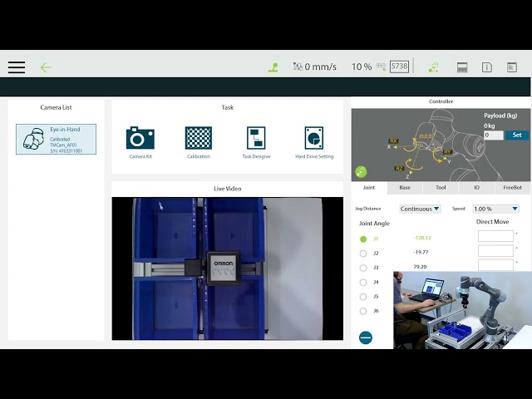The height and width of the screenshot is (399, 532).
Task: Click the 5738 code box
Action: [x=399, y=66]
